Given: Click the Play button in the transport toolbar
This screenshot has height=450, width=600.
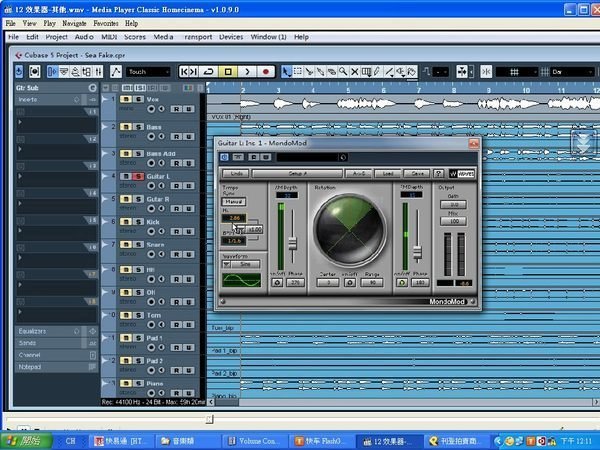Looking at the screenshot, I should (x=247, y=72).
